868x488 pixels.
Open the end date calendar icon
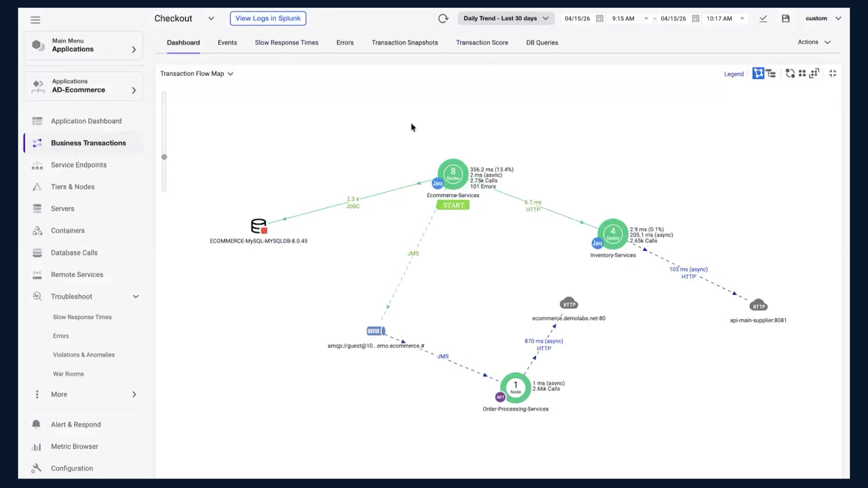696,19
